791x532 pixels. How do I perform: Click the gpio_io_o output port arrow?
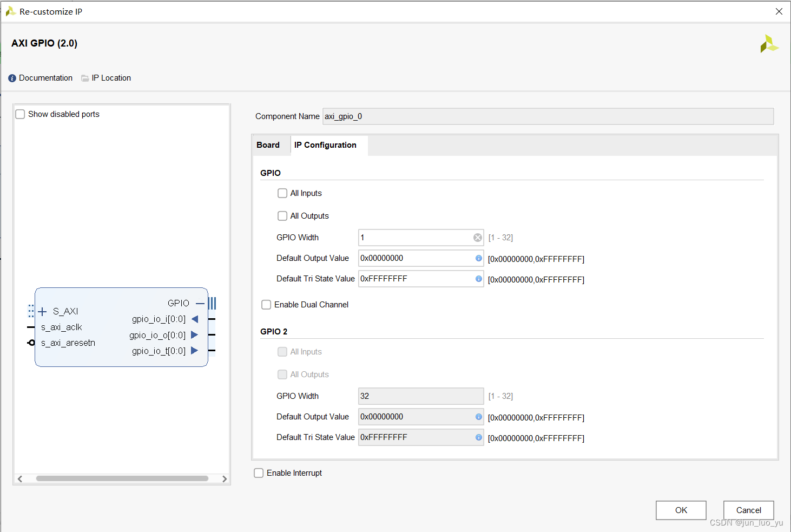(195, 335)
